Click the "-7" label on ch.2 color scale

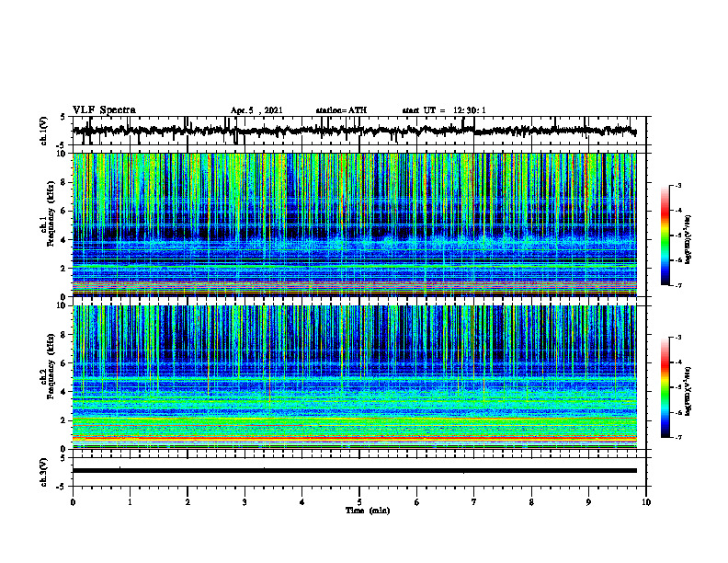pos(677,438)
